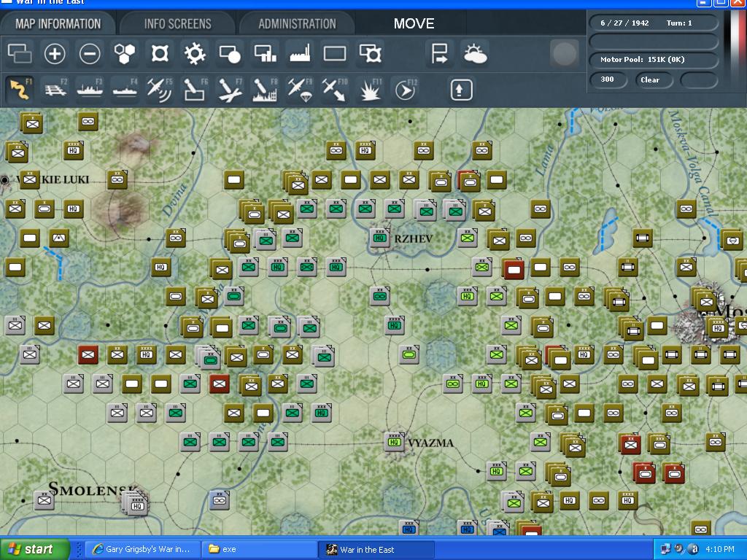Screen dimensions: 747x560
Task: Select the HQ unit at Rzhev
Action: point(379,238)
